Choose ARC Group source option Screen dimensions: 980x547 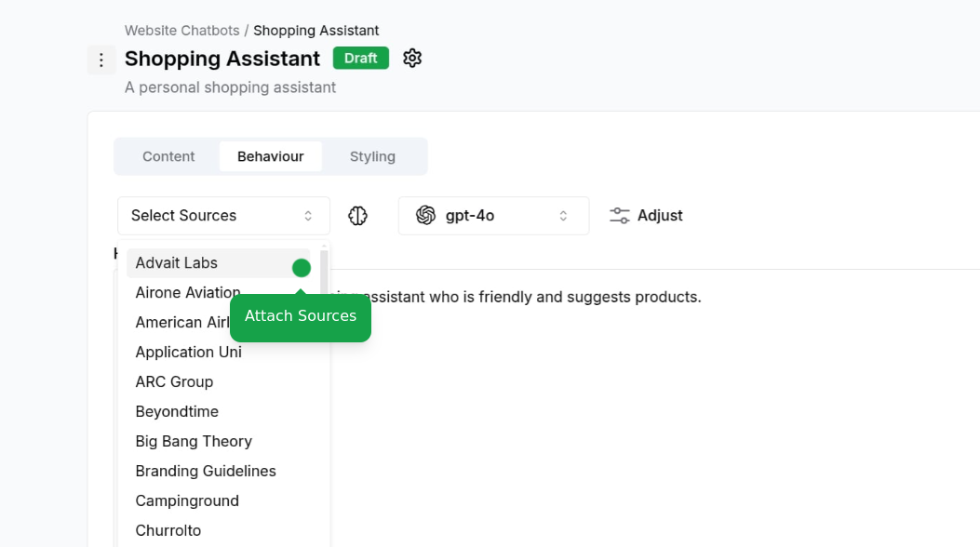click(218, 382)
